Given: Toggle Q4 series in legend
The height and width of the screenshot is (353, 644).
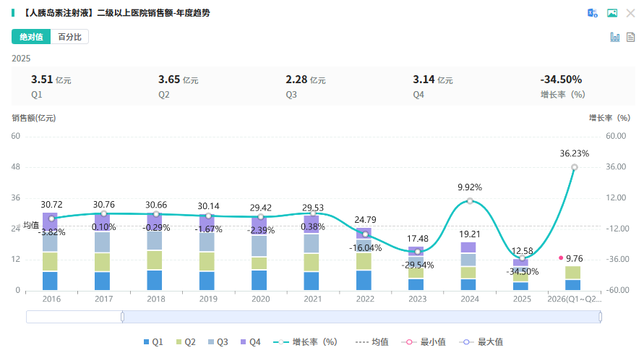Looking at the screenshot, I should (251, 342).
